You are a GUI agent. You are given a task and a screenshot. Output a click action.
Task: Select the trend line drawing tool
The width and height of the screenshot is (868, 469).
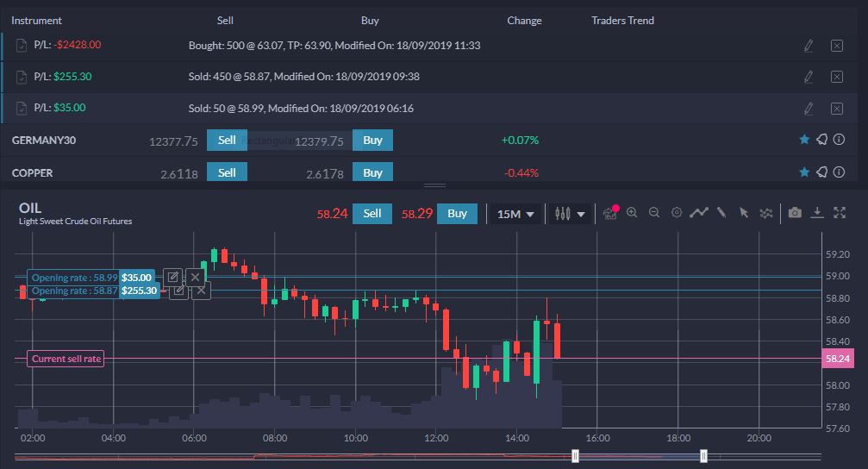coord(699,213)
